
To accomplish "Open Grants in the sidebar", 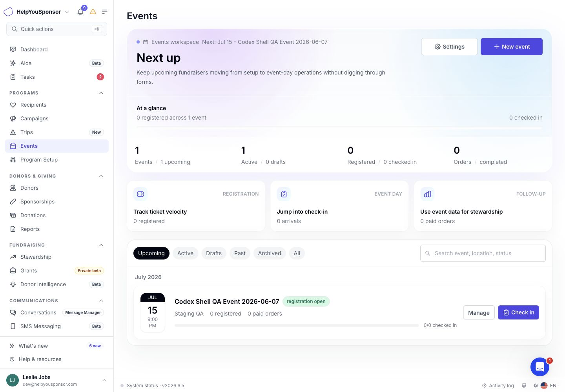I will 56,270.
